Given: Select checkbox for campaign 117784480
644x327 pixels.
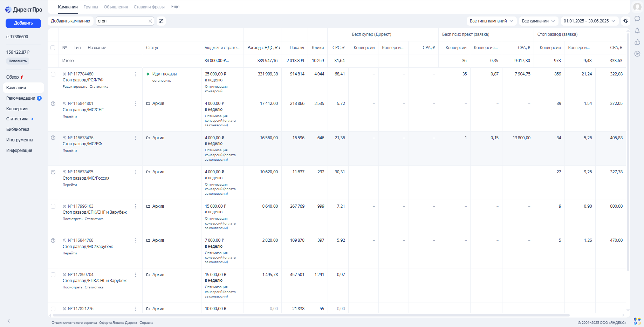Looking at the screenshot, I should click(x=53, y=74).
